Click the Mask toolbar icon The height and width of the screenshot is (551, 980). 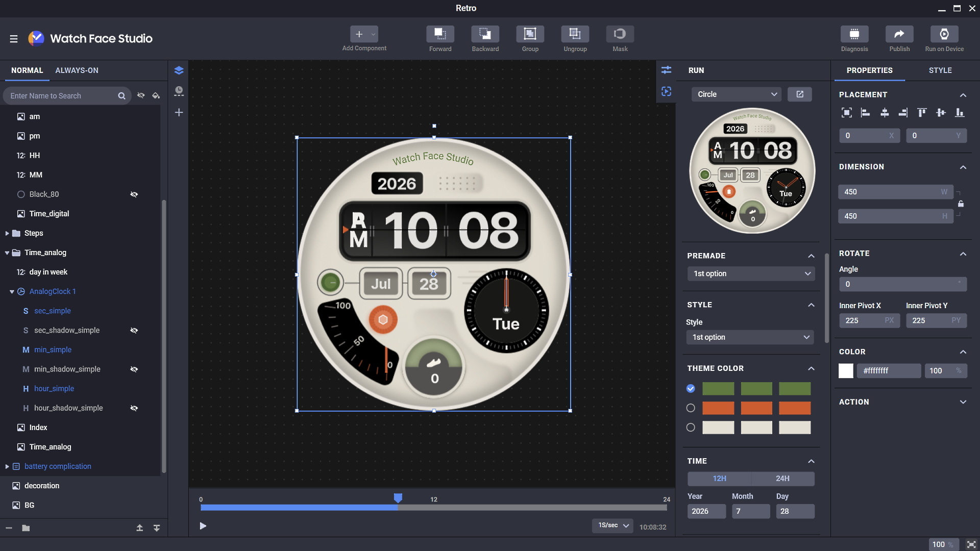point(620,34)
